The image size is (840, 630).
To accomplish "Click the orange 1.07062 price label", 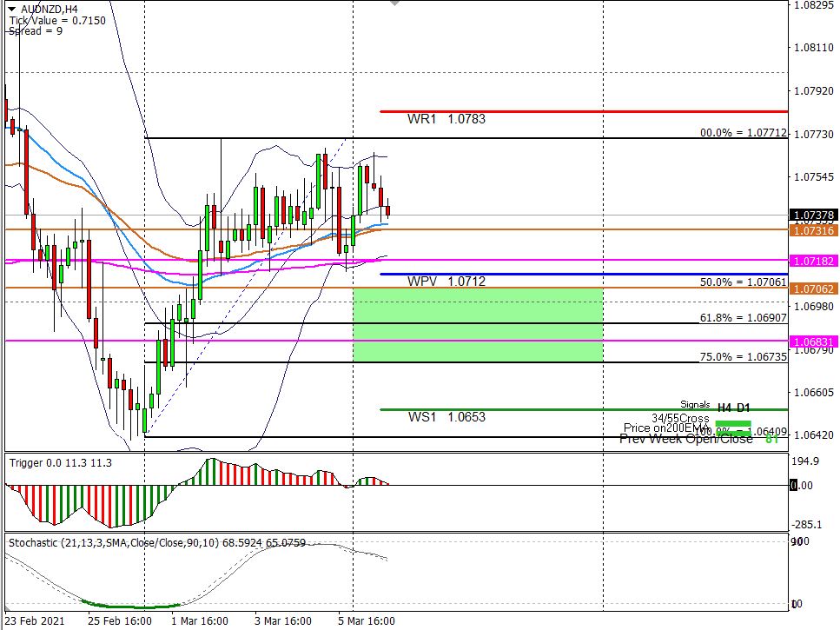I will tap(813, 288).
